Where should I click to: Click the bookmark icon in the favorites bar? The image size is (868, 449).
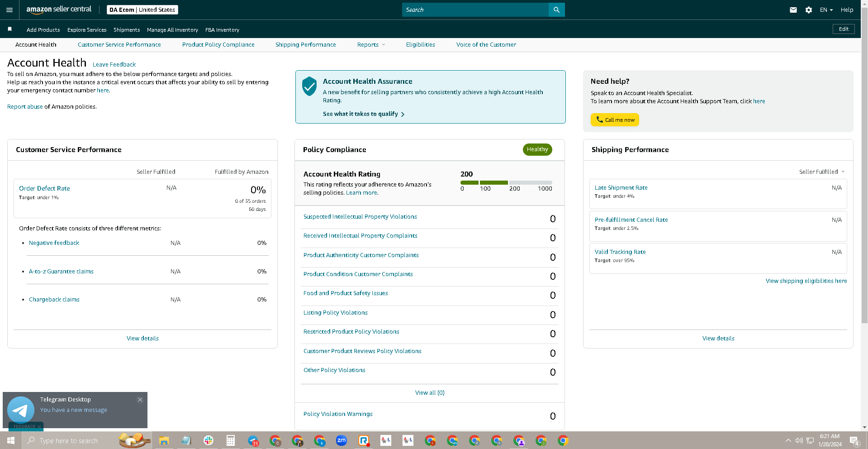[9, 29]
